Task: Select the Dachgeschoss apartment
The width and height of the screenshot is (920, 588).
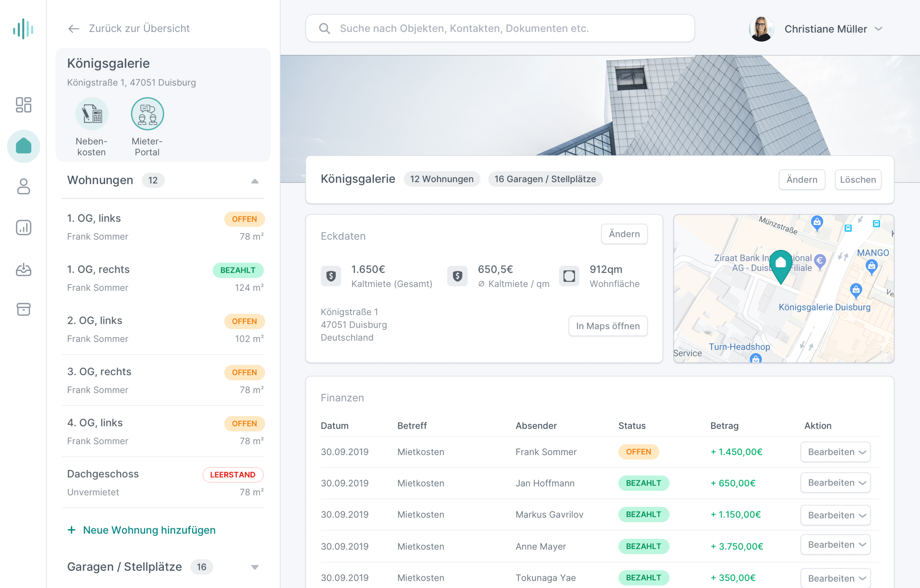Action: point(163,483)
